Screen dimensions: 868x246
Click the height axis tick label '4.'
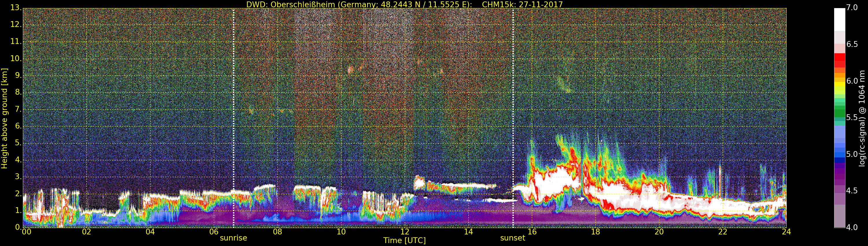click(x=18, y=160)
